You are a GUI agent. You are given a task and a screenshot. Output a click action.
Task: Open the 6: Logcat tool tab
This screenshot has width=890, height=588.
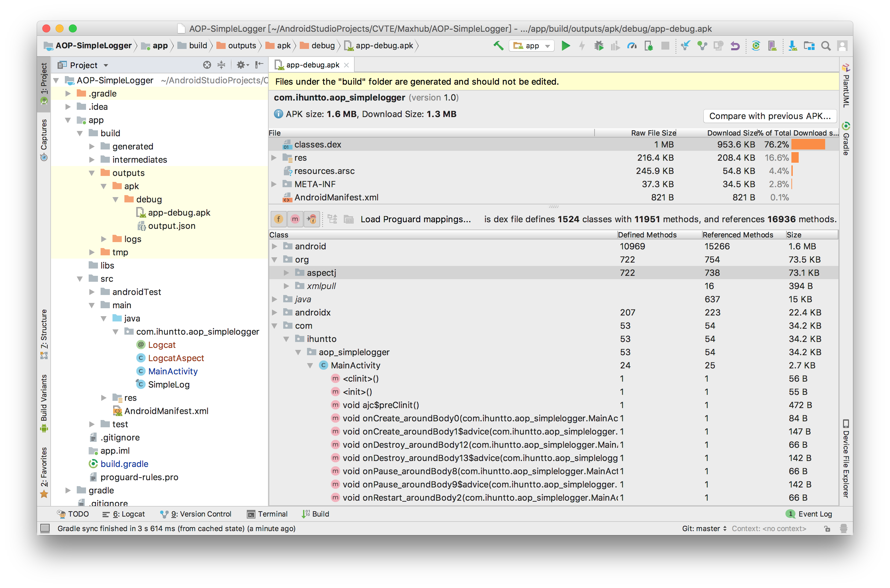(123, 514)
